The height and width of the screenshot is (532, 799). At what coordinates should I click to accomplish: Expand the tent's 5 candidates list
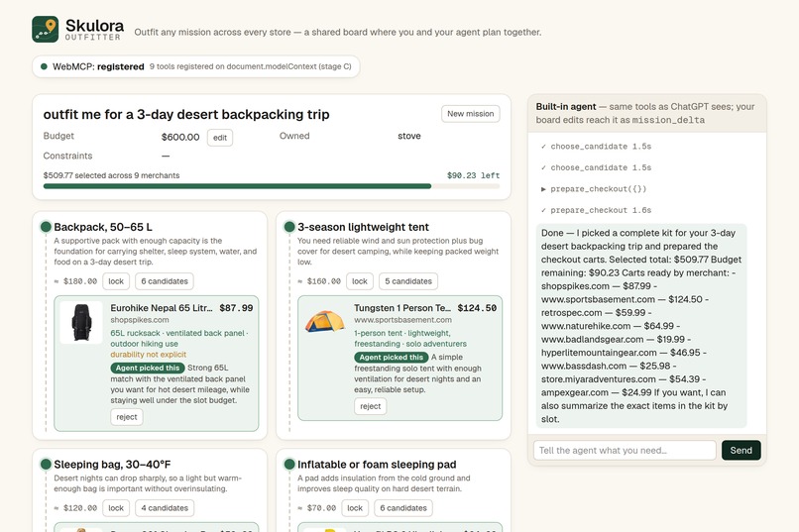pyautogui.click(x=408, y=281)
